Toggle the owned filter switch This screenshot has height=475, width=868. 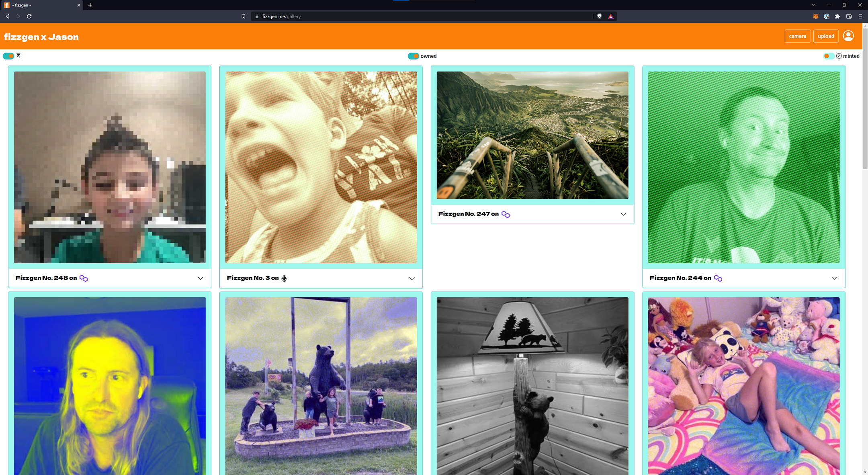[x=413, y=56]
